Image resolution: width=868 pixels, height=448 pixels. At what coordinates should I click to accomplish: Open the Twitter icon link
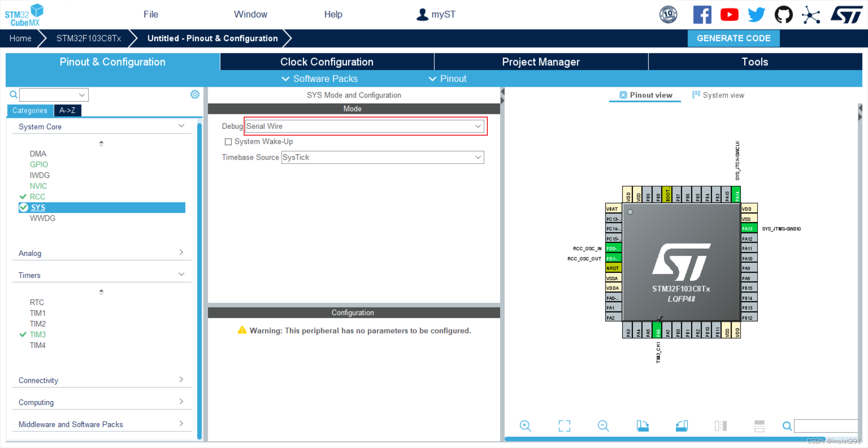coord(756,14)
